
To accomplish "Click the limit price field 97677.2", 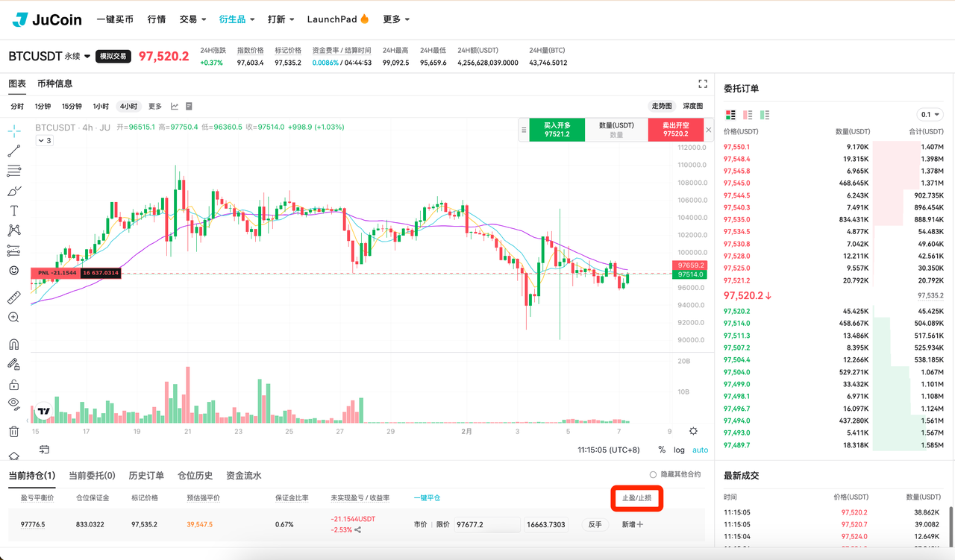I will click(x=486, y=525).
